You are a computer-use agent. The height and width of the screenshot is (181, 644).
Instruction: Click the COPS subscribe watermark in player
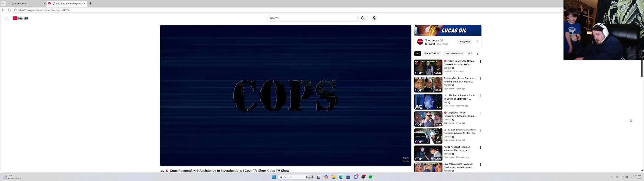[x=406, y=159]
